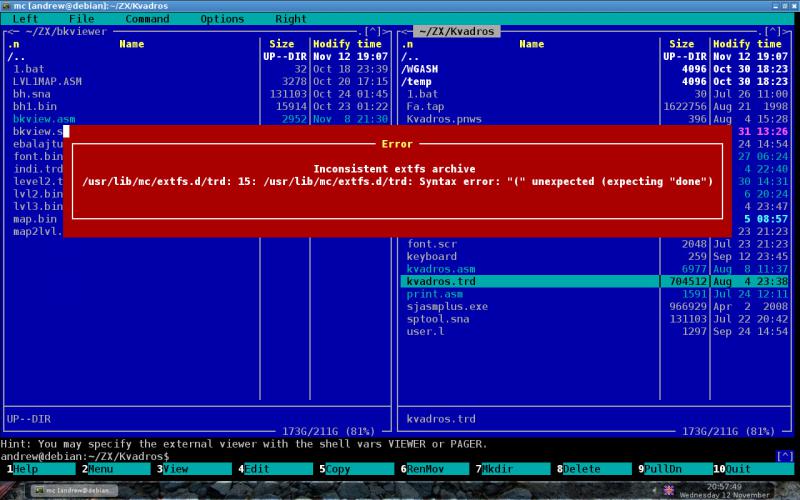Viewport: 800px width, 500px height.
Task: Sort left panel by Name column header
Action: (132, 44)
